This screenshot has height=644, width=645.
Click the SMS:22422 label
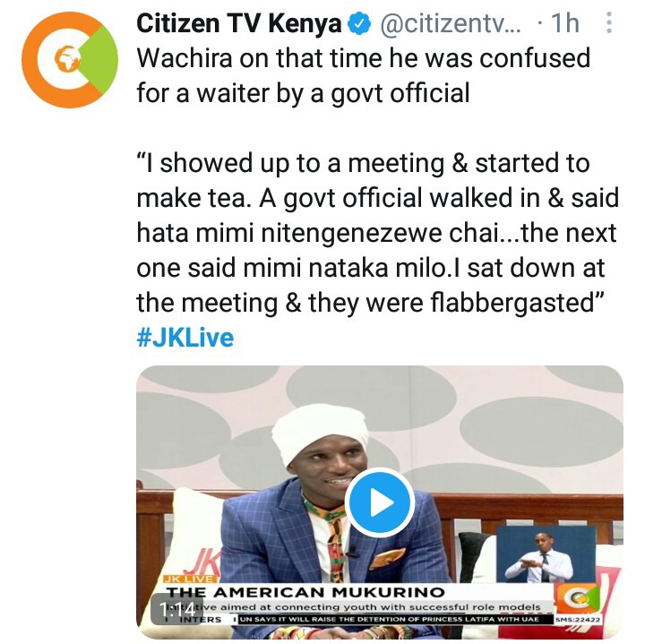(578, 619)
